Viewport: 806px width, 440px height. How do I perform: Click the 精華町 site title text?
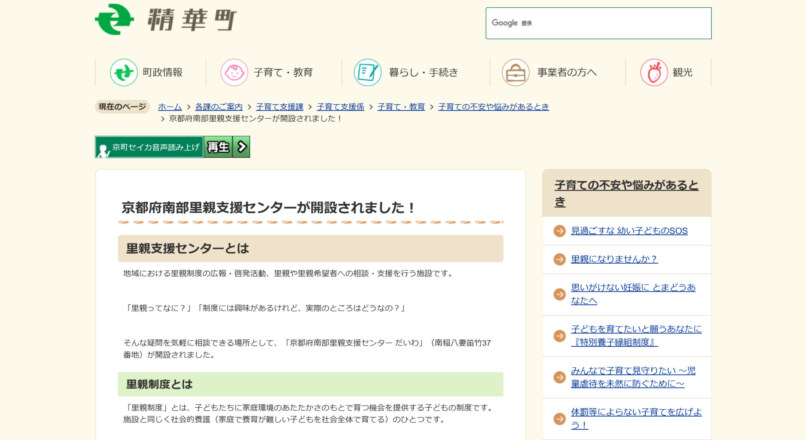[191, 21]
